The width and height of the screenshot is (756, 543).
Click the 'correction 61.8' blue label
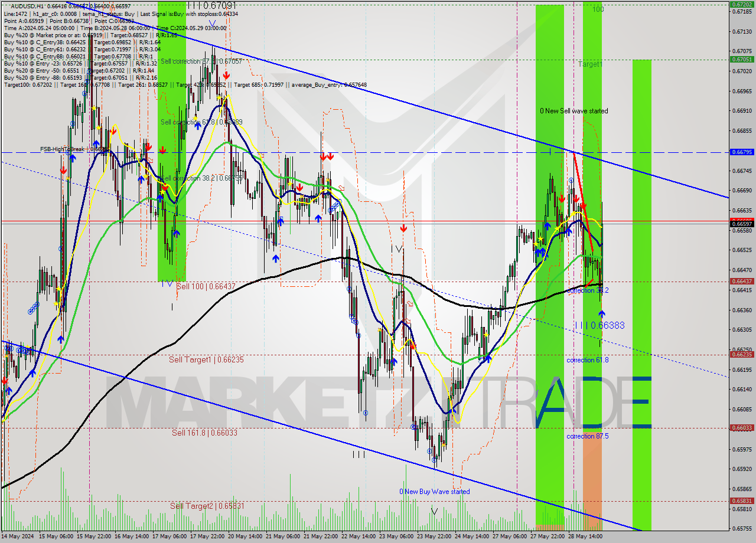tap(588, 360)
